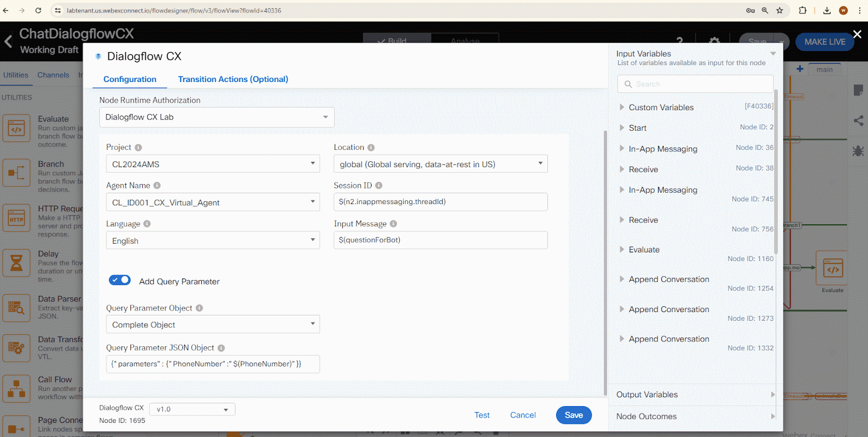
Task: Click the Evaluate utility node icon
Action: coord(16,128)
